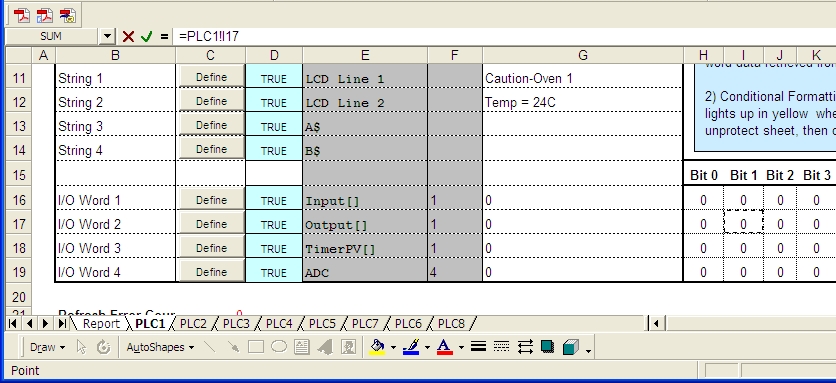Jump to last sheet with tab scroll arrow
The image size is (836, 383).
(x=62, y=323)
